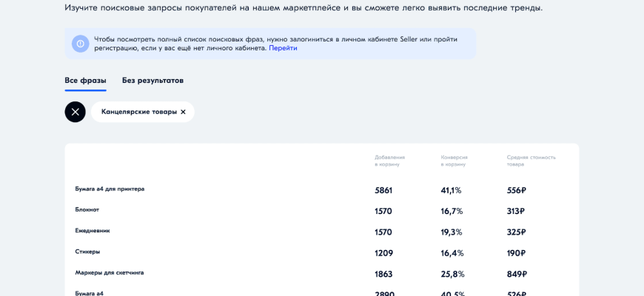This screenshot has height=296, width=644.
Task: Click the 5861 add-to-cart value
Action: click(383, 190)
